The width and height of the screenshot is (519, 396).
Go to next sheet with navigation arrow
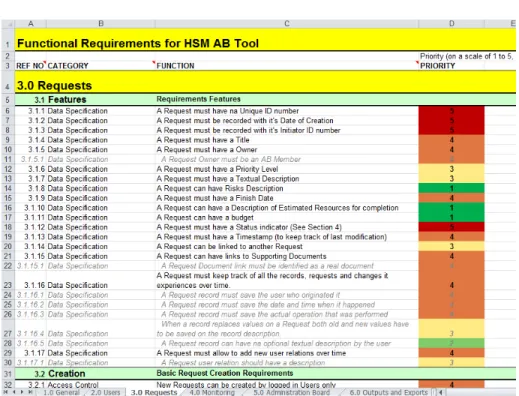pos(22,392)
